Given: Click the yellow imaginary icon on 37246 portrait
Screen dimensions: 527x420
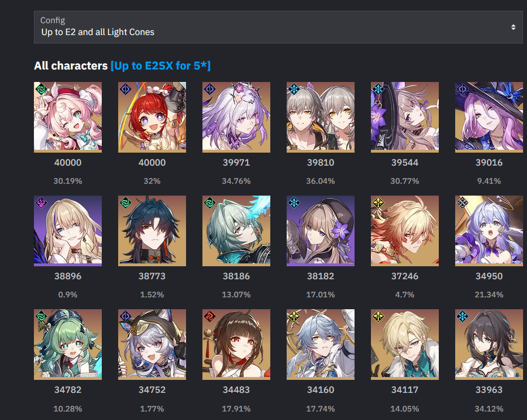Looking at the screenshot, I should pyautogui.click(x=378, y=202).
